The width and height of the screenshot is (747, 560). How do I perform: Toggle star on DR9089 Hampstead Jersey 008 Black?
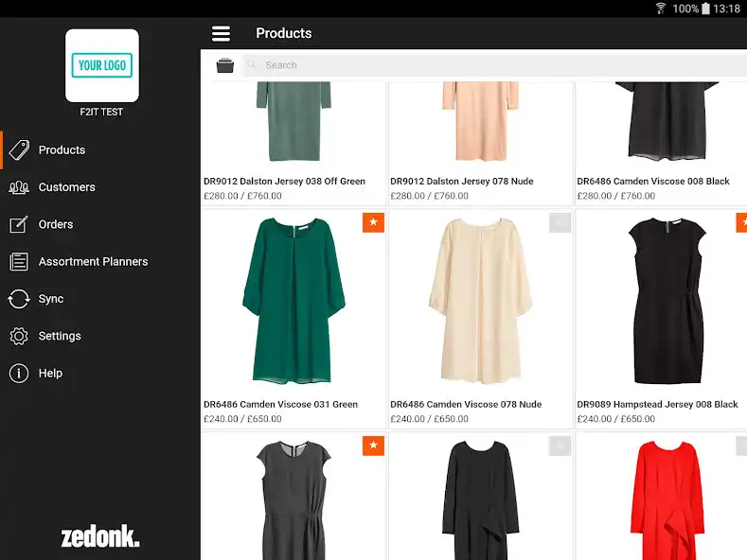[x=741, y=222]
